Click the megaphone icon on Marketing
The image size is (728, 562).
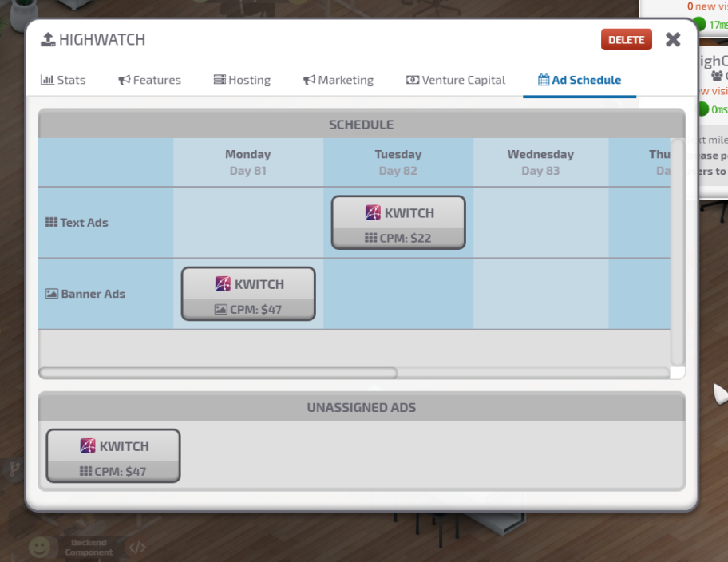point(309,80)
